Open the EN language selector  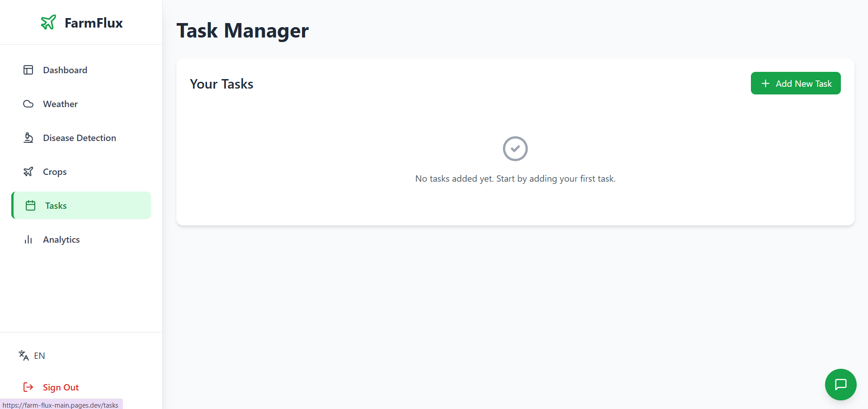pyautogui.click(x=39, y=356)
